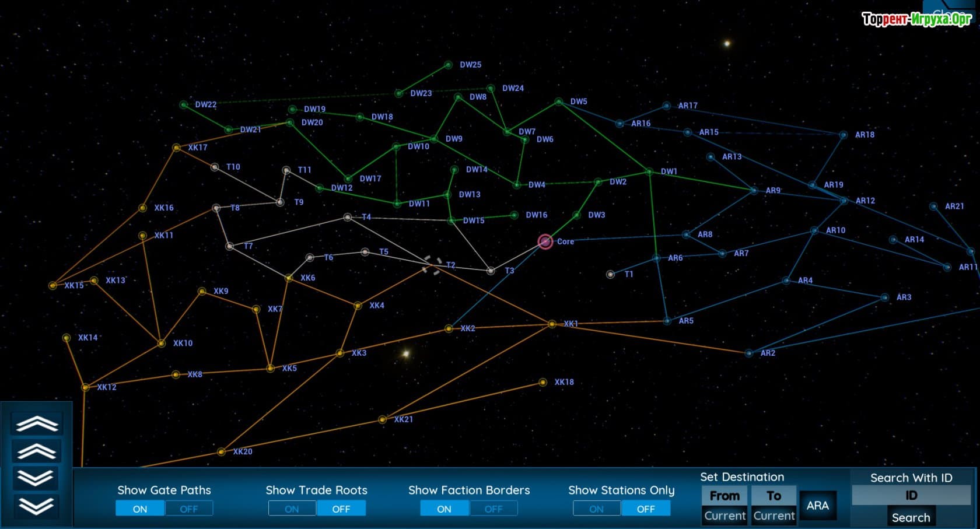Select the T4 white star node
The image size is (980, 529).
348,217
